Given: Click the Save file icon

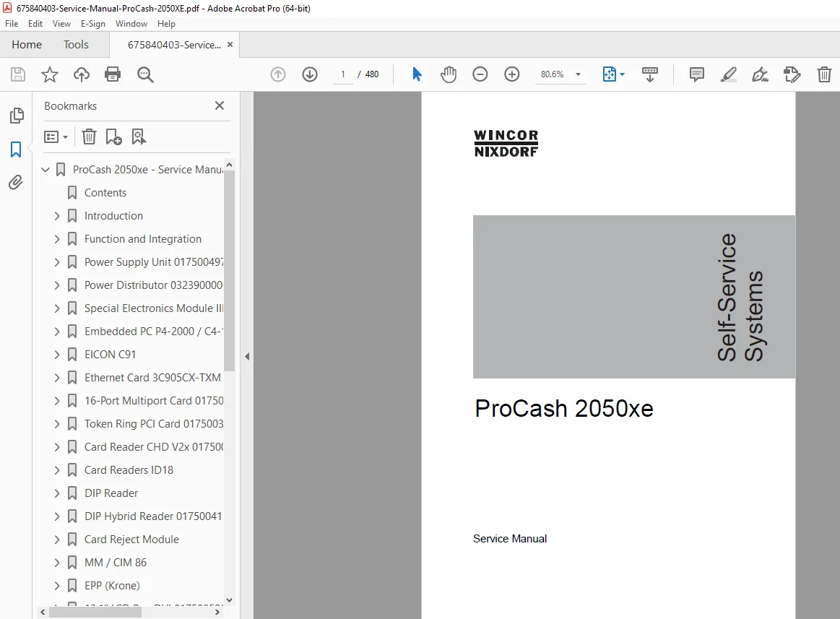Looking at the screenshot, I should pos(17,74).
